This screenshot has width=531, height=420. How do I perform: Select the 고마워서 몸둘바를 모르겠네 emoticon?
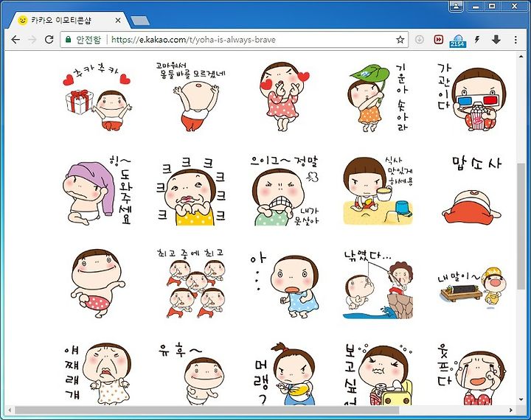tap(191, 97)
